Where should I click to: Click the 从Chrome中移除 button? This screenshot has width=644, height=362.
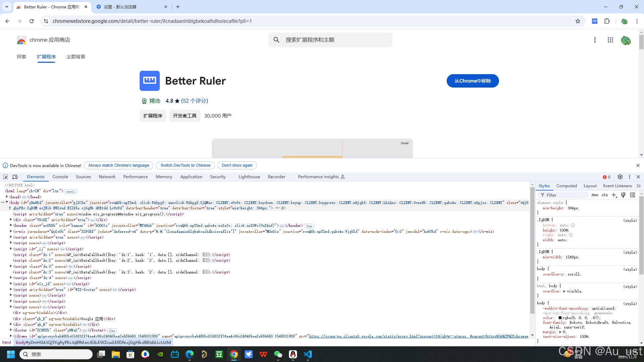pos(472,81)
